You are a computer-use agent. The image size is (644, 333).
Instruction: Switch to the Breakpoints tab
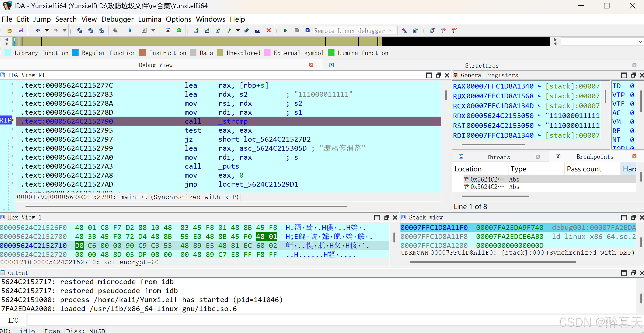tap(595, 157)
